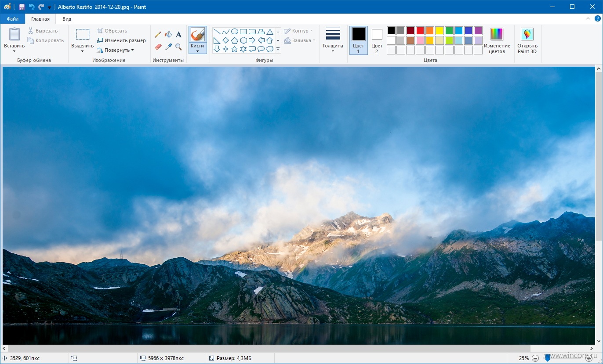Screen dimensions: 603x364
Task: Pick the yellow color swatch
Action: 440,31
